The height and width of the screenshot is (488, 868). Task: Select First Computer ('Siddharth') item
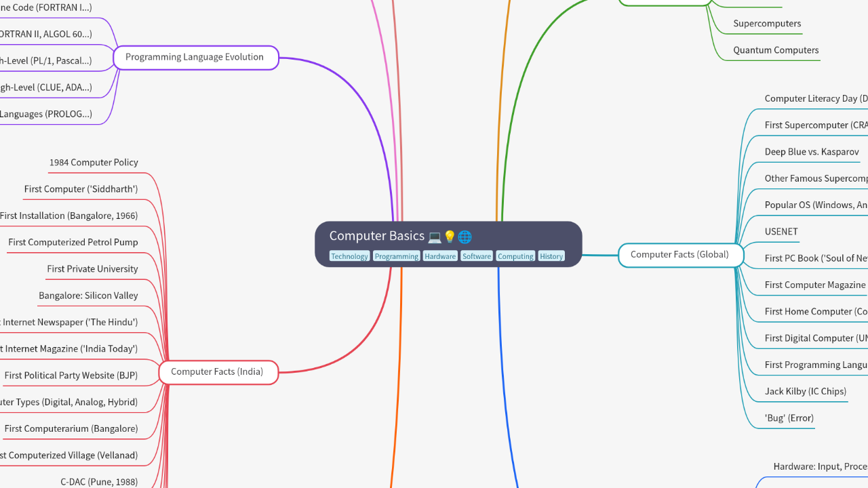(x=81, y=189)
